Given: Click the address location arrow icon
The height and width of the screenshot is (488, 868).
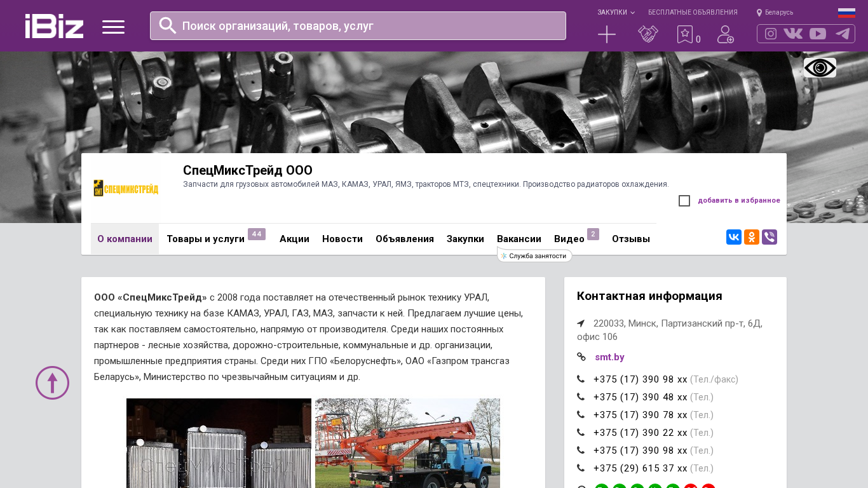Looking at the screenshot, I should tap(581, 323).
